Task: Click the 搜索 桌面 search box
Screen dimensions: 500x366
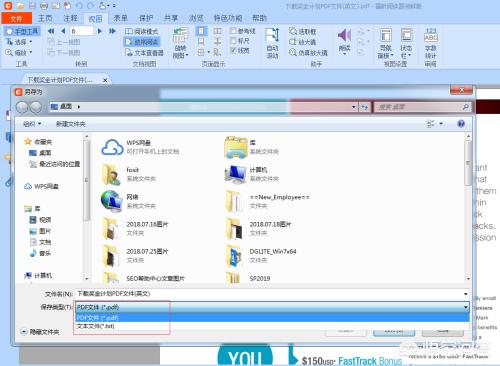Action: point(423,107)
